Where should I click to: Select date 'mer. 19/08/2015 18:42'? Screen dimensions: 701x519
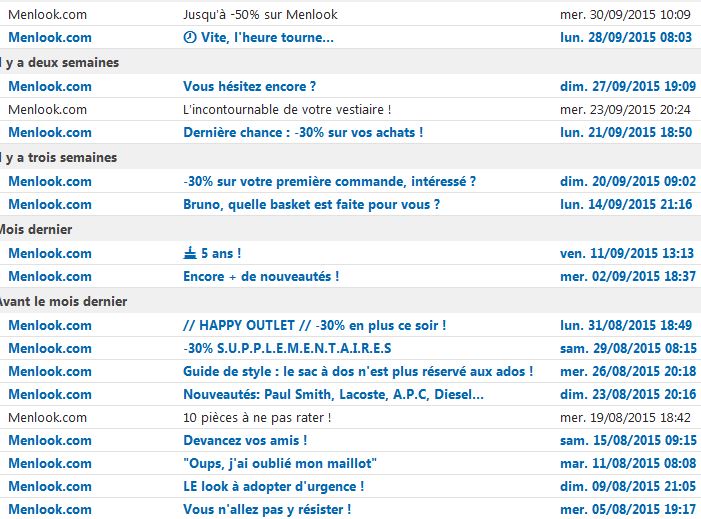625,418
